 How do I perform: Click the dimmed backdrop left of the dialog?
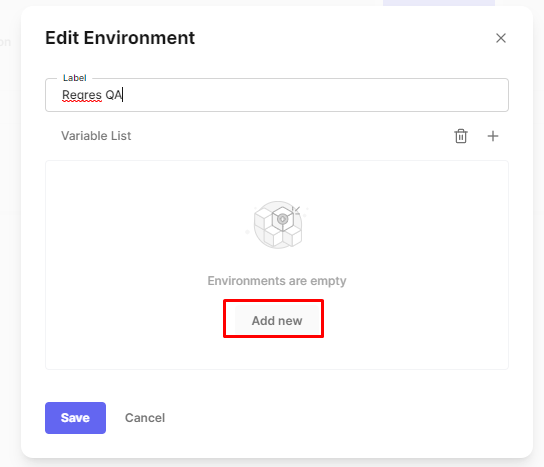point(10,243)
